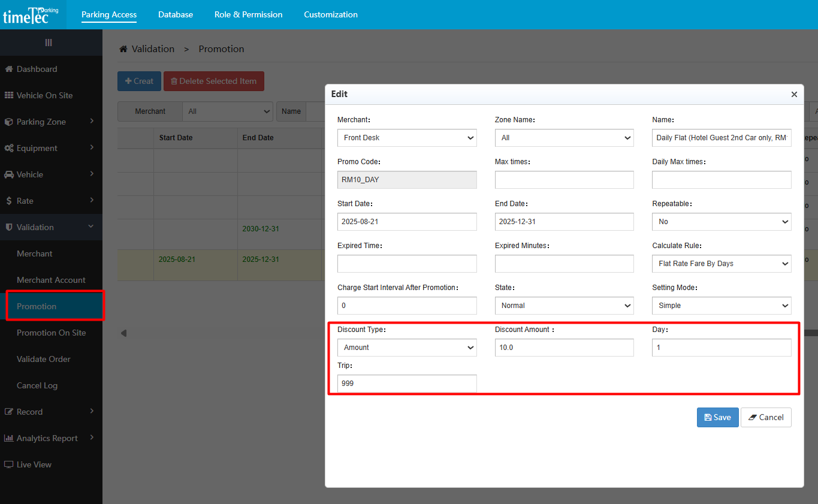Click the Max times field
Image resolution: width=818 pixels, height=504 pixels.
564,180
